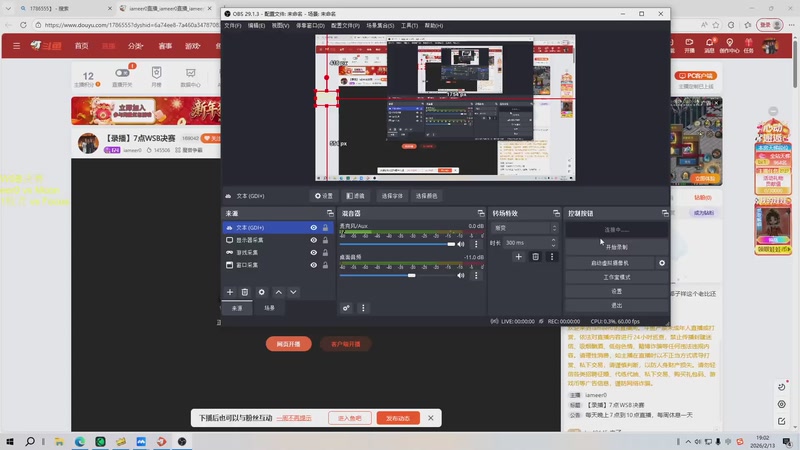This screenshot has height=450, width=800.
Task: Expand 游戏 dropdown in Douyu navigation
Action: (x=192, y=46)
